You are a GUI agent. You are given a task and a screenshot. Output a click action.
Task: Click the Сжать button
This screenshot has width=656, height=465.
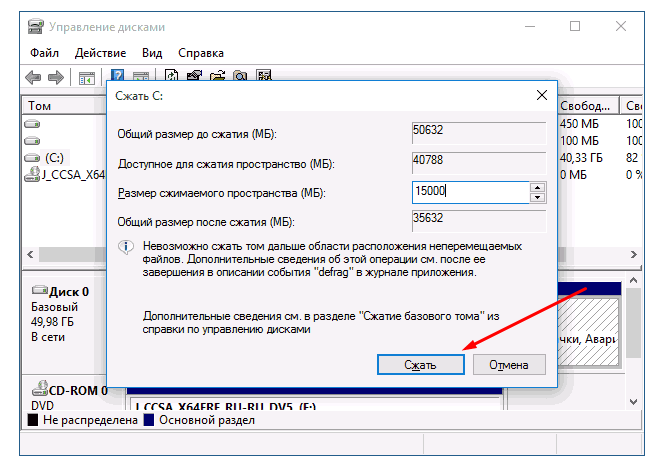[420, 365]
